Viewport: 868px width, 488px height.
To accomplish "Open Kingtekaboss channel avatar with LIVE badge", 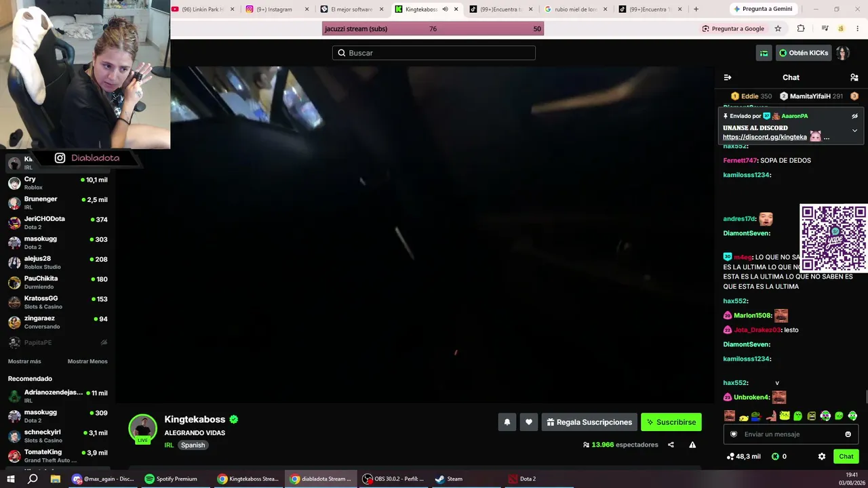I will [142, 429].
